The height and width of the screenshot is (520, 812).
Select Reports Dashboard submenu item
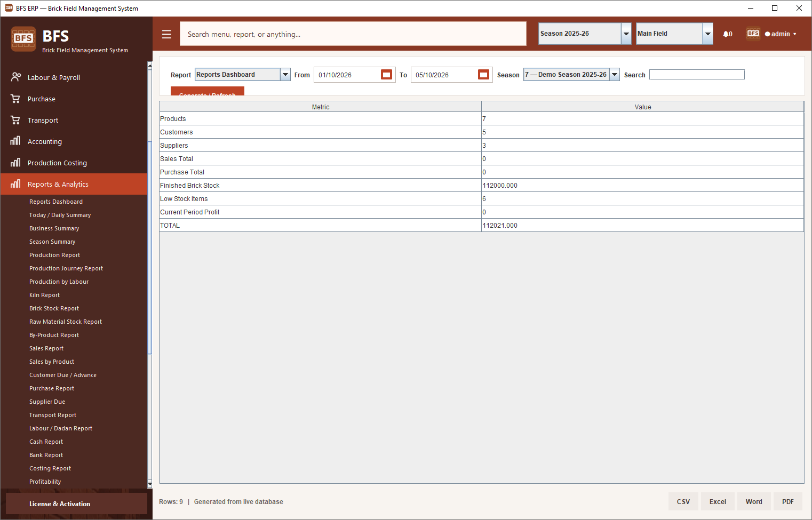pyautogui.click(x=56, y=202)
